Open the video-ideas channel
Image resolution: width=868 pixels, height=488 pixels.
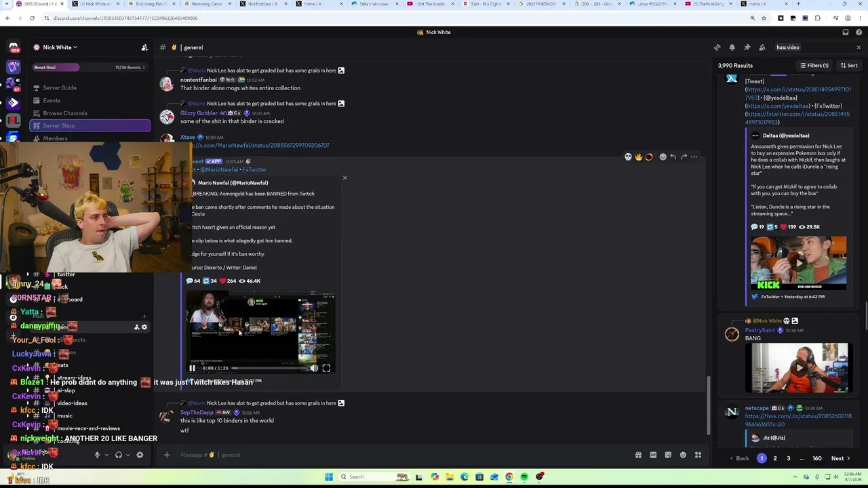[x=72, y=403]
